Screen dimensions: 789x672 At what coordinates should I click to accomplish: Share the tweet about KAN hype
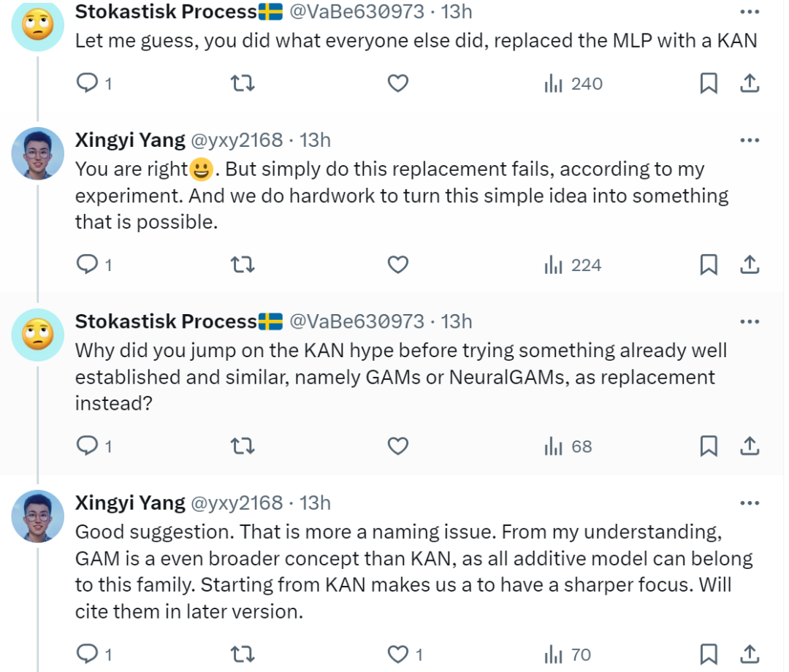point(749,446)
